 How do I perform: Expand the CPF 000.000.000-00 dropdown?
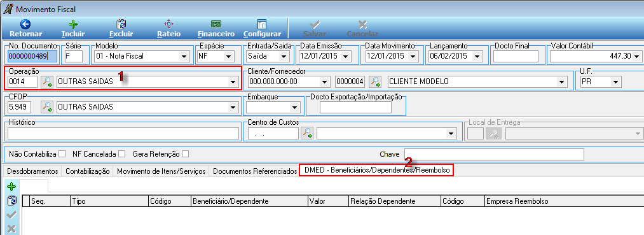(324, 82)
